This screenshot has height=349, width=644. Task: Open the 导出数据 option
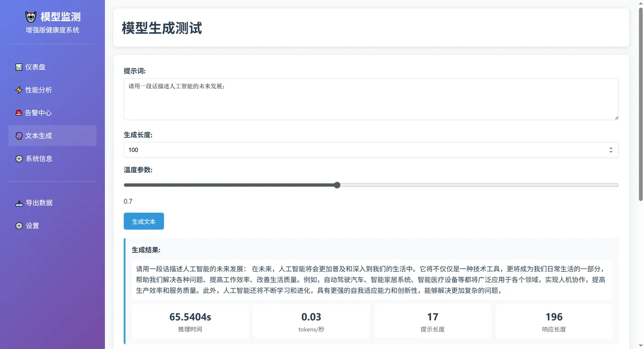(39, 203)
